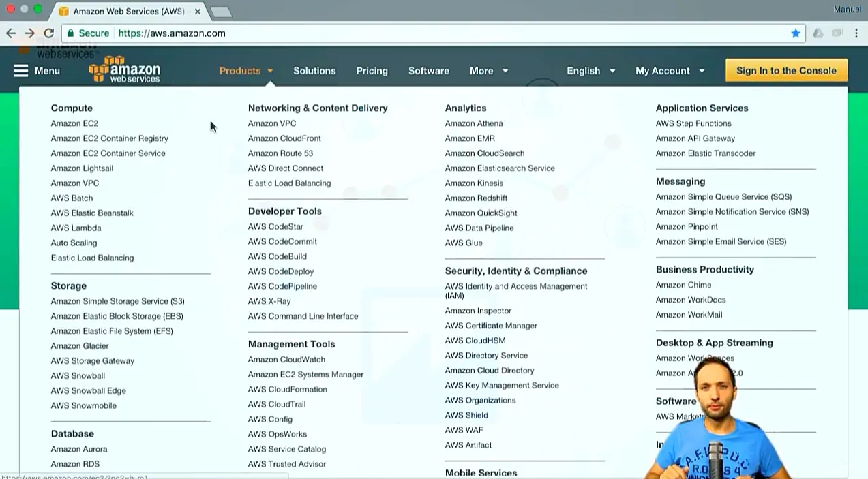Open the Amazon EC2 link
Image resolution: width=868 pixels, height=479 pixels.
(x=74, y=123)
